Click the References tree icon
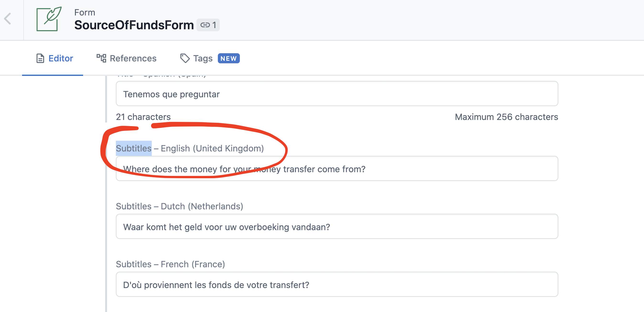 pos(101,58)
